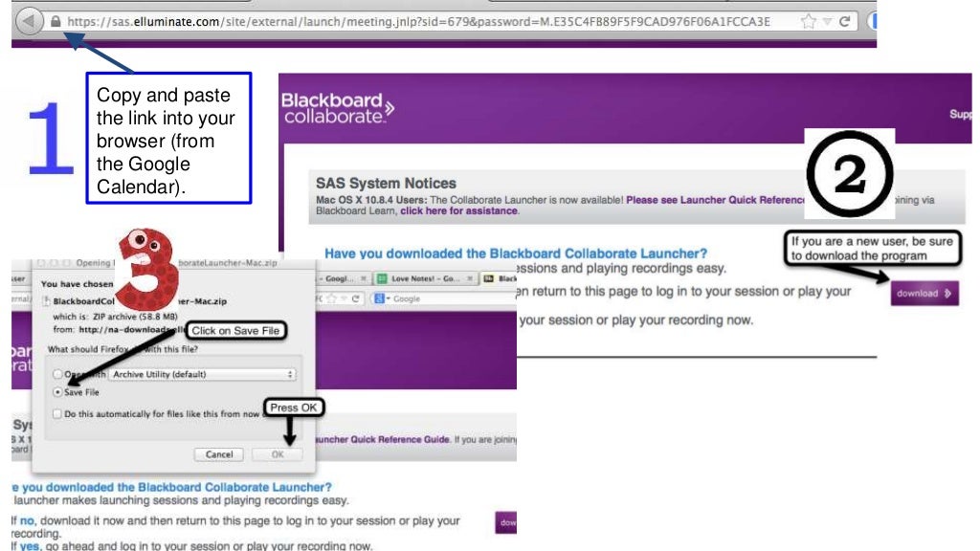Click the 'ZIP archive (58.8 MB)' text
The width and height of the screenshot is (980, 551).
(135, 316)
